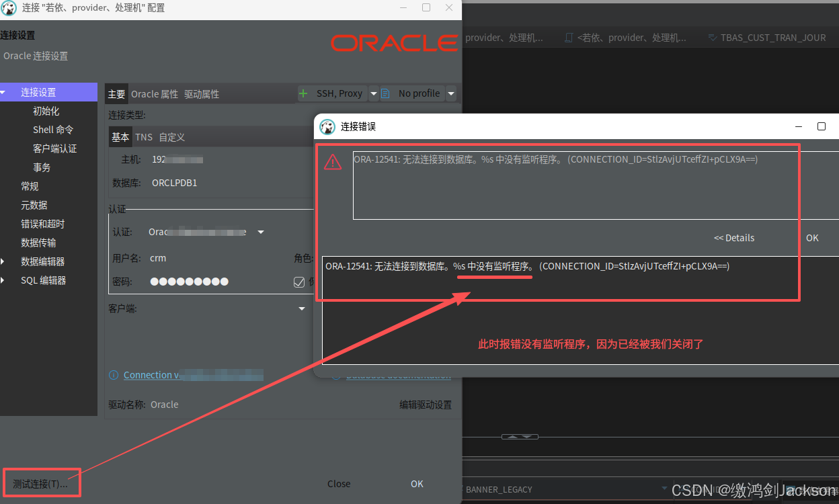The image size is (839, 504).
Task: Minimize the connection error dialog
Action: coord(798,126)
